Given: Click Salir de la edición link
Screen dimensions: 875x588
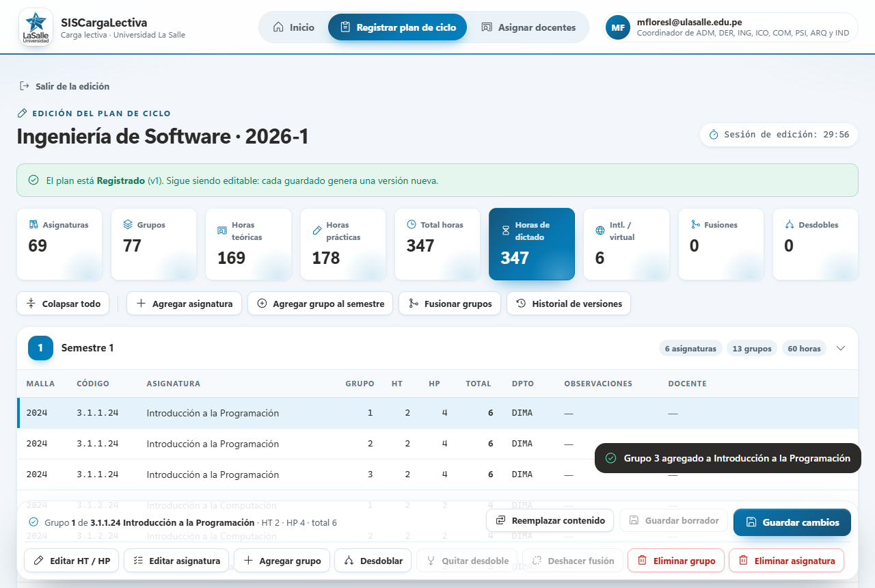Looking at the screenshot, I should pyautogui.click(x=64, y=86).
